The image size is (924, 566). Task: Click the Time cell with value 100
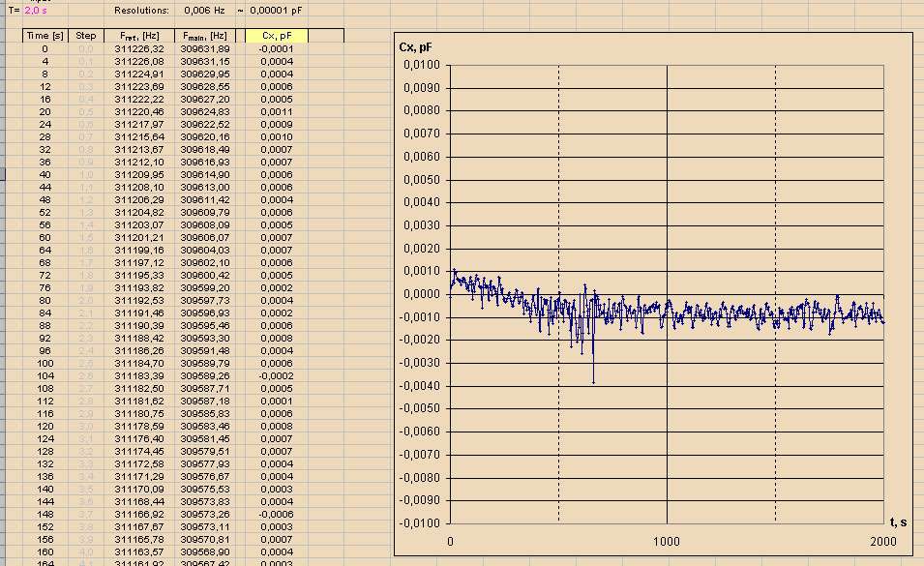(x=45, y=364)
